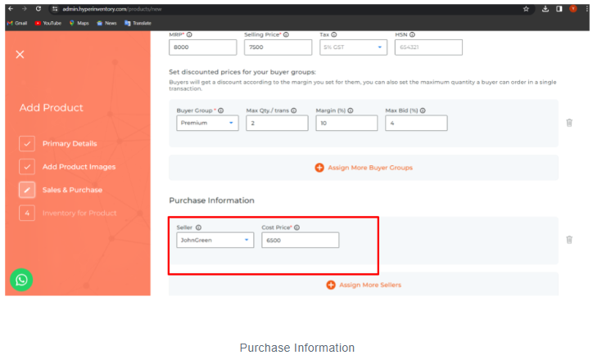Image resolution: width=593 pixels, height=364 pixels.
Task: Delete the JohnGreen seller row
Action: click(x=569, y=240)
